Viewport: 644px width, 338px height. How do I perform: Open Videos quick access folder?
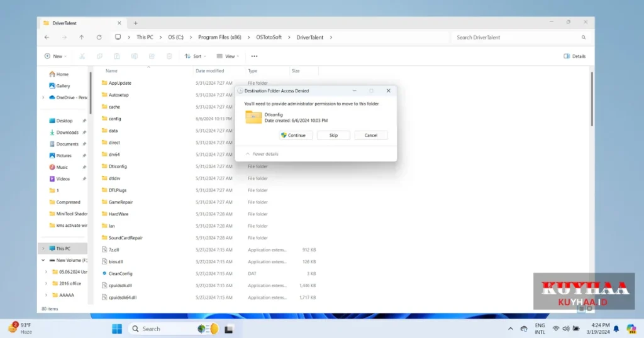pos(60,179)
